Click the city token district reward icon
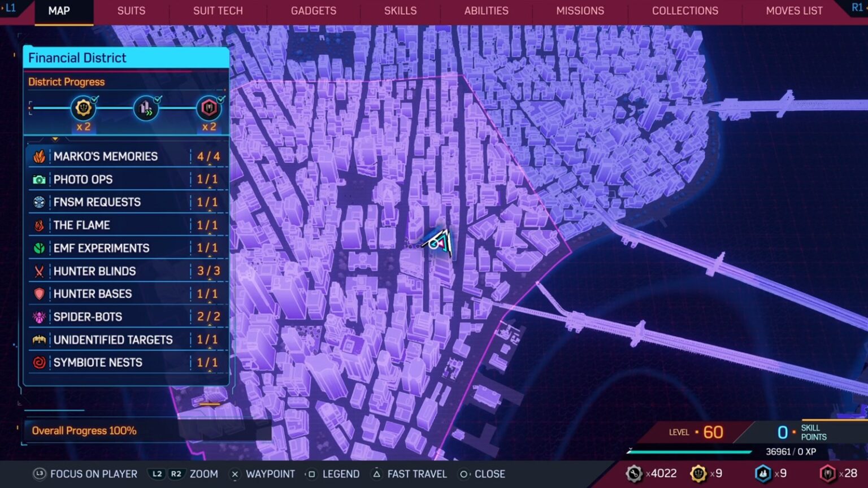 209,107
